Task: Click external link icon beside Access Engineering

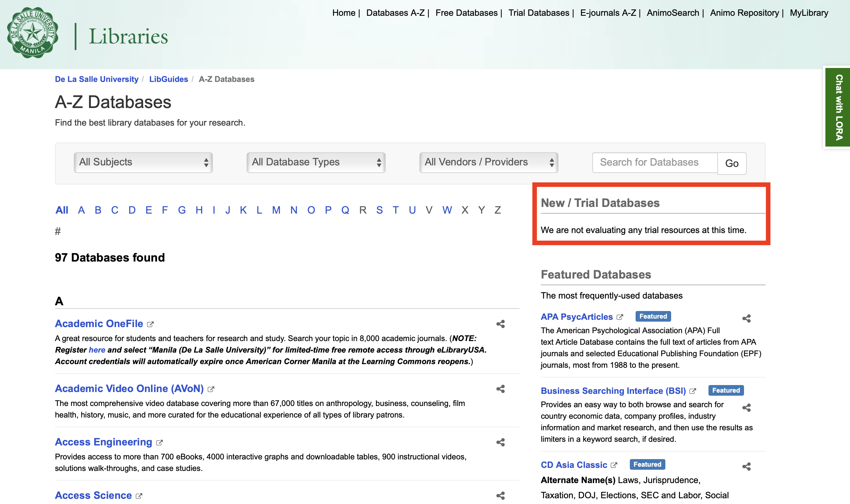Action: click(159, 442)
